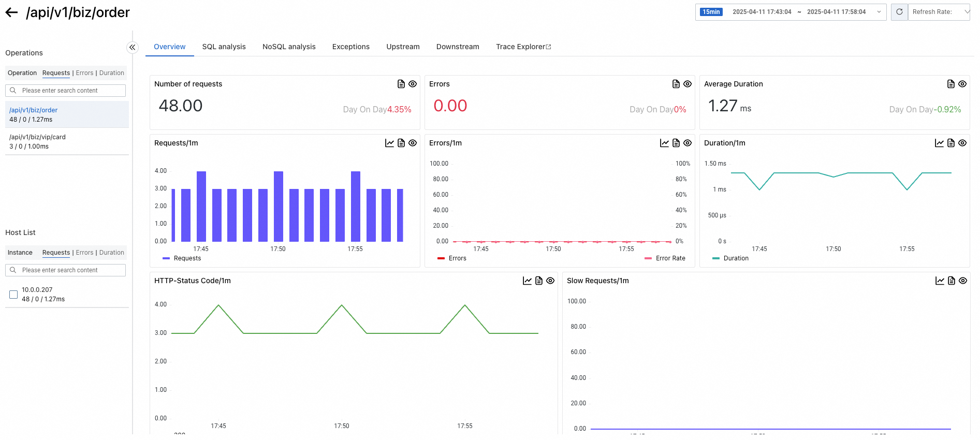Open the Exceptions tab

pos(350,47)
